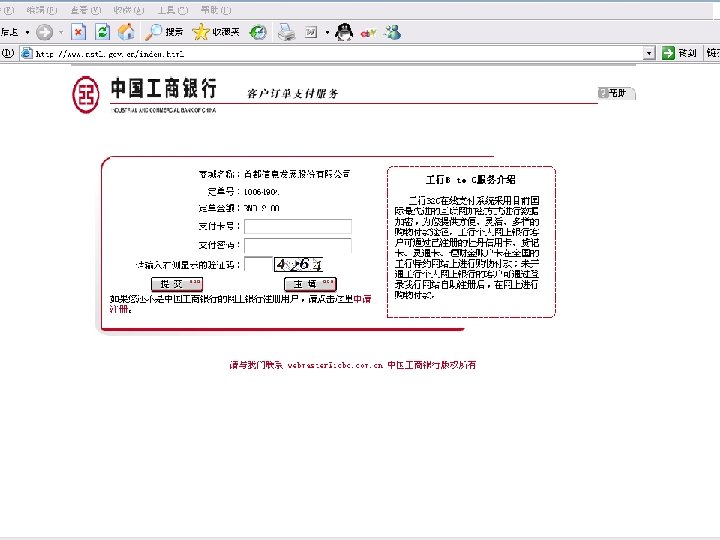
Task: Click the merchant name text 首都信息发展股份有限公司
Action: (x=297, y=174)
